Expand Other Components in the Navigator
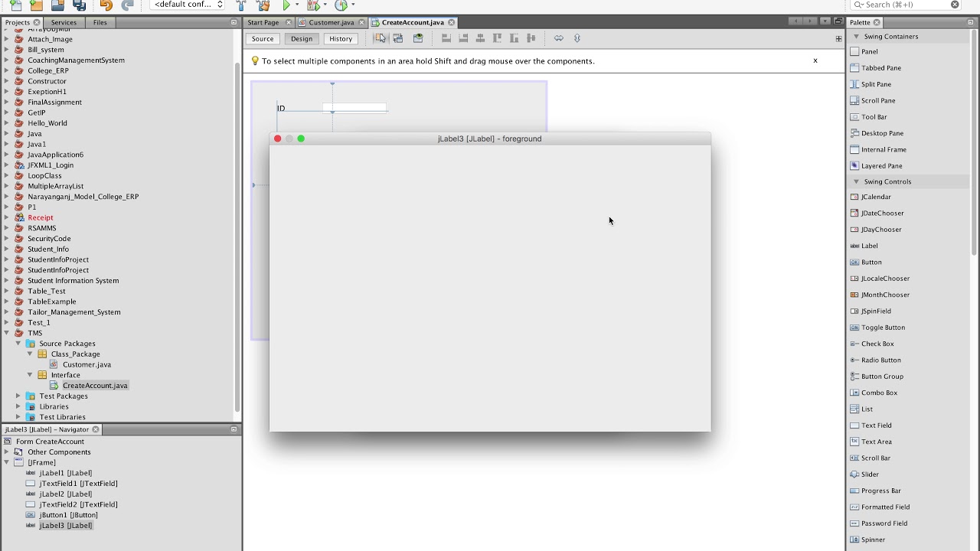This screenshot has height=551, width=980. 7,452
